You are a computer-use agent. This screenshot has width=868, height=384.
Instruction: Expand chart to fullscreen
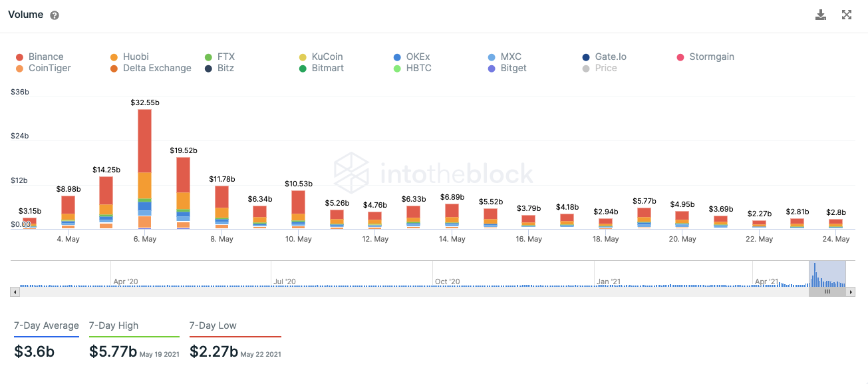pyautogui.click(x=847, y=15)
